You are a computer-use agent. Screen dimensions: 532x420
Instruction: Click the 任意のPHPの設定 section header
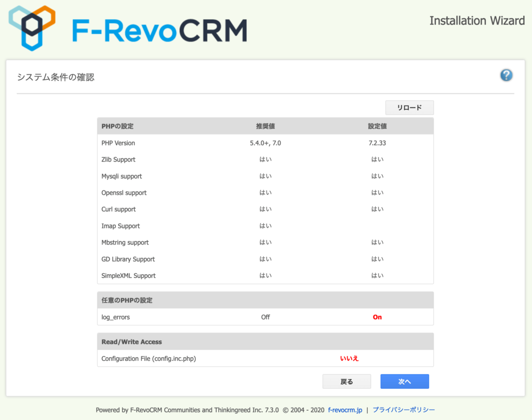pos(127,301)
